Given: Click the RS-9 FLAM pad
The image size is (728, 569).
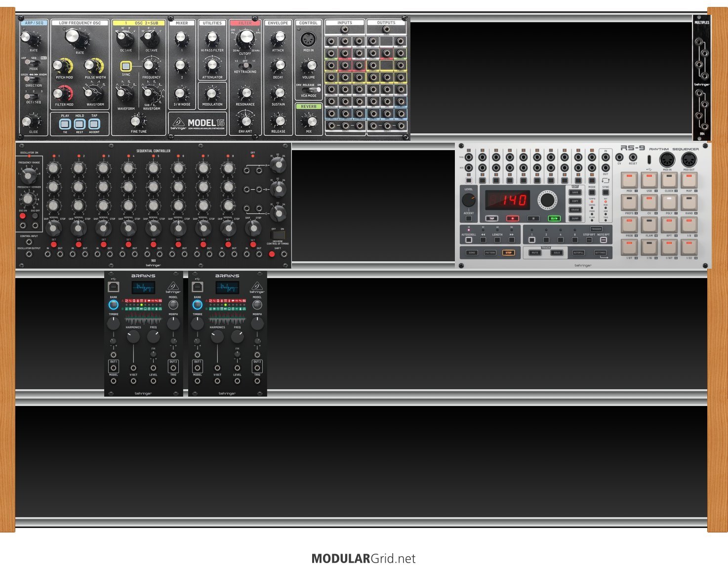Looking at the screenshot, I should 649,225.
